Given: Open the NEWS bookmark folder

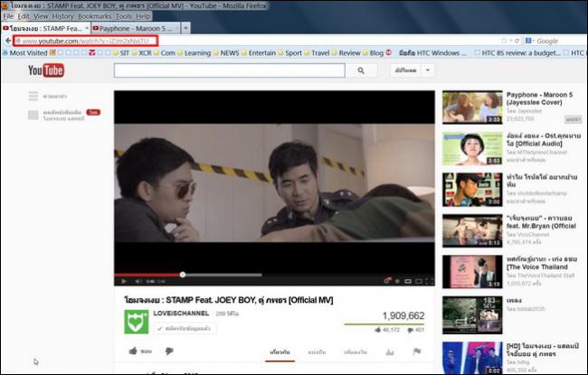Looking at the screenshot, I should point(226,52).
